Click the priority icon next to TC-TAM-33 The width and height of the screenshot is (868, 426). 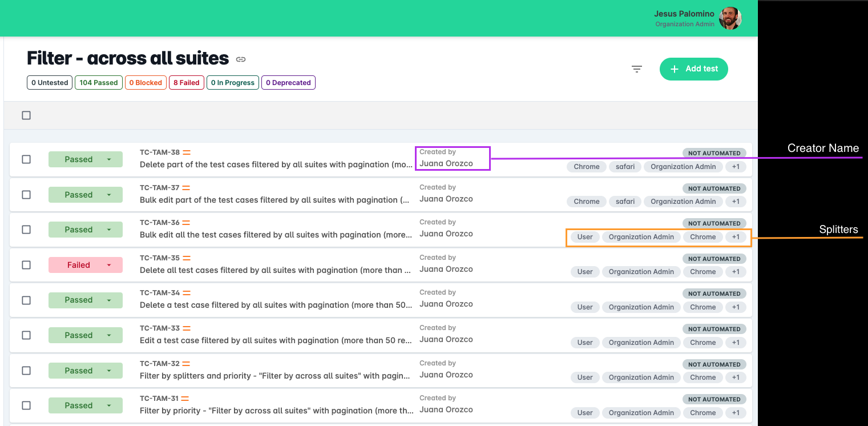187,328
